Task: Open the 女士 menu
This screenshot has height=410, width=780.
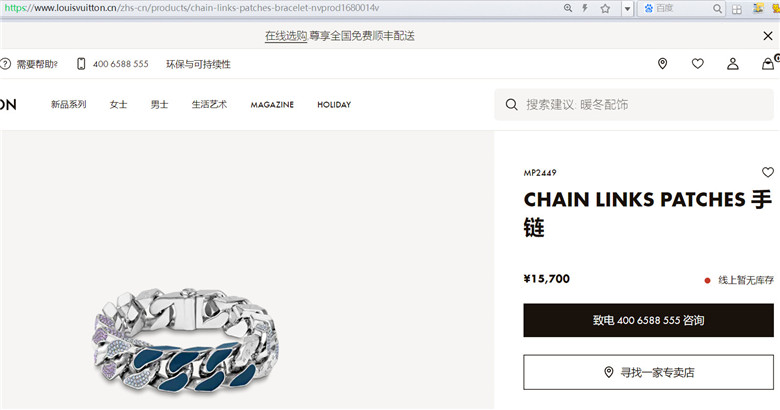Action: coord(118,104)
